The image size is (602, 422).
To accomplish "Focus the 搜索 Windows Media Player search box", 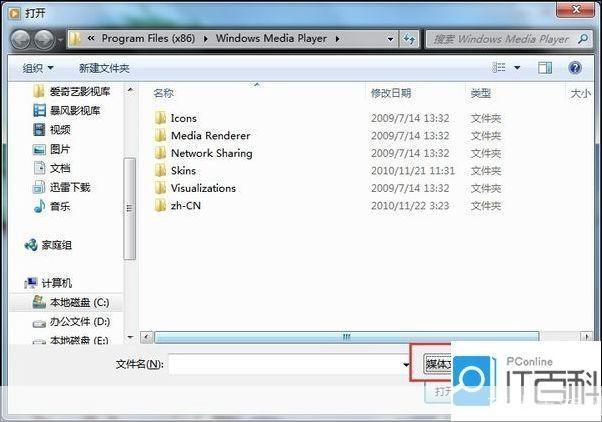I will click(x=509, y=39).
